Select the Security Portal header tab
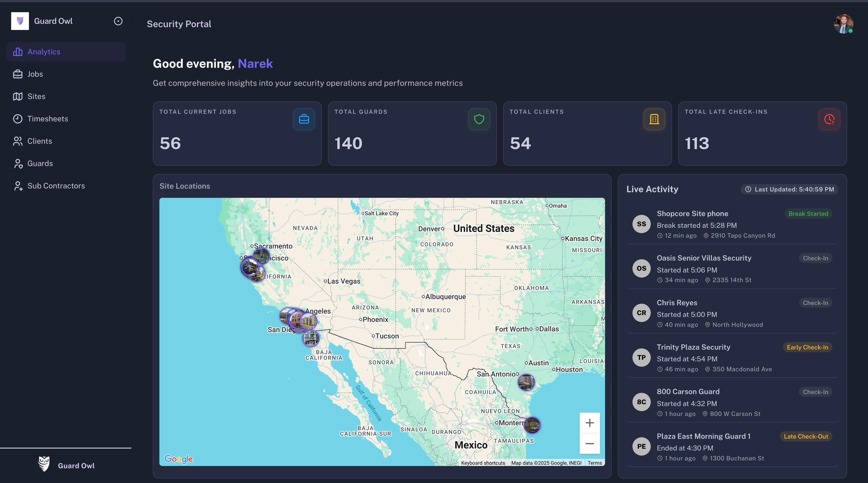 [x=179, y=24]
